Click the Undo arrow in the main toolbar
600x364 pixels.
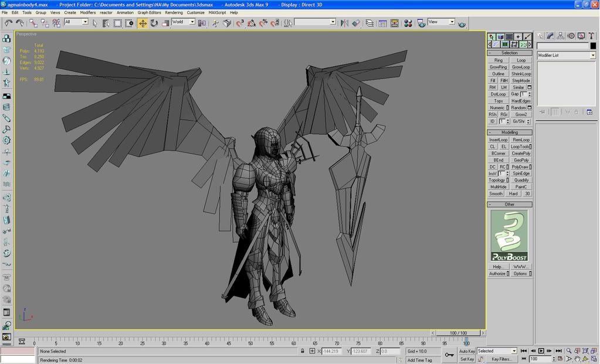pos(8,23)
